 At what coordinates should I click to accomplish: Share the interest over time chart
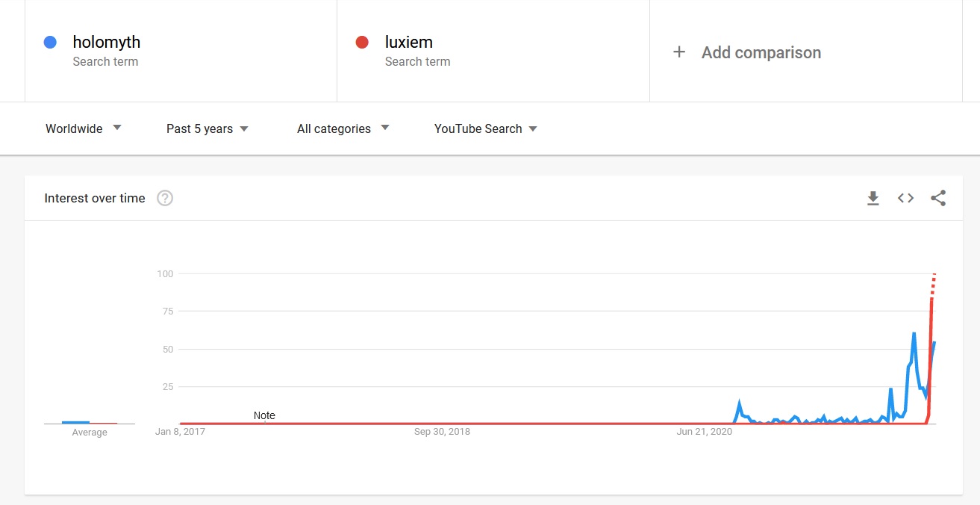tap(938, 198)
